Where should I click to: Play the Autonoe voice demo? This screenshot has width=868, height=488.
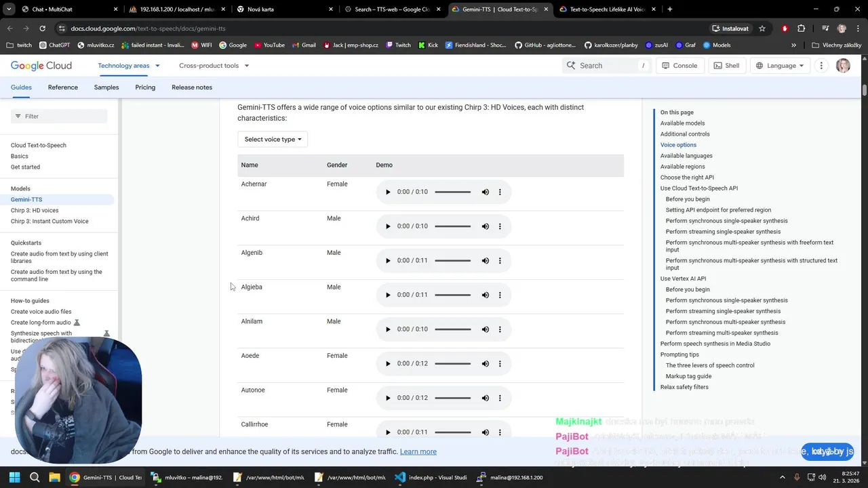click(x=388, y=398)
